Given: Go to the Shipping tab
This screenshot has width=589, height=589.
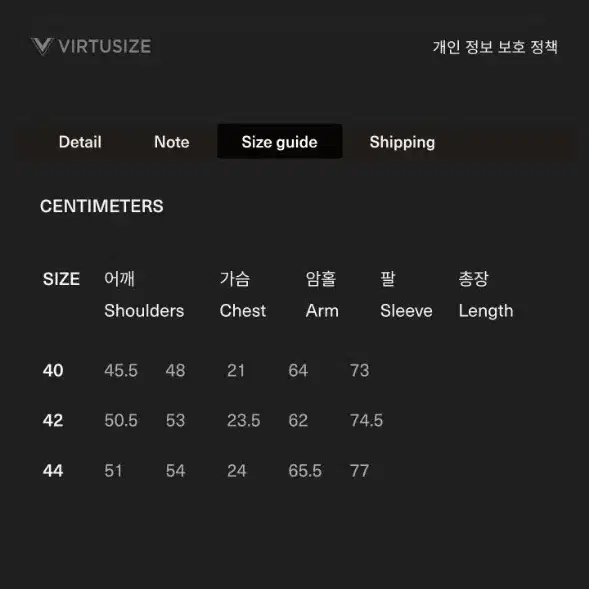Looking at the screenshot, I should click(x=402, y=142).
